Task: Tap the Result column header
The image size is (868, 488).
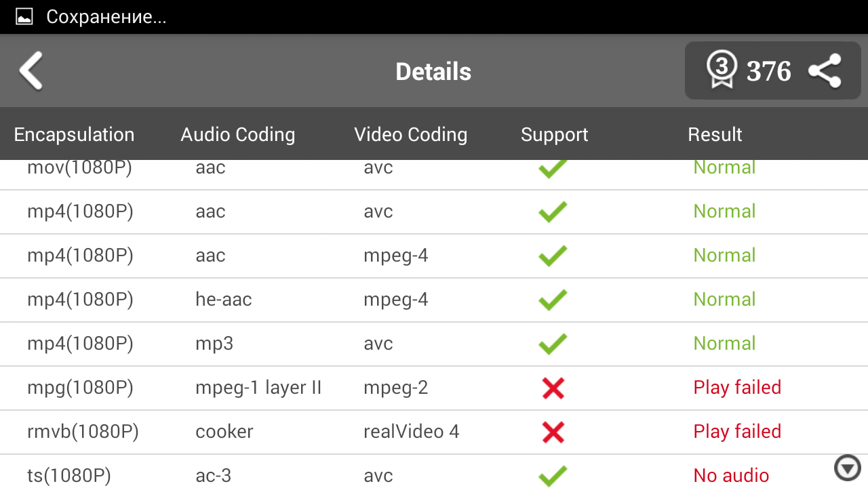Action: (715, 134)
